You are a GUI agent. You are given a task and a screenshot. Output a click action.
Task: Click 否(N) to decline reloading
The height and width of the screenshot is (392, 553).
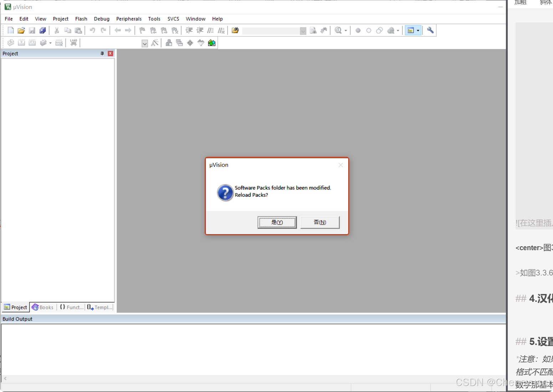(x=320, y=222)
